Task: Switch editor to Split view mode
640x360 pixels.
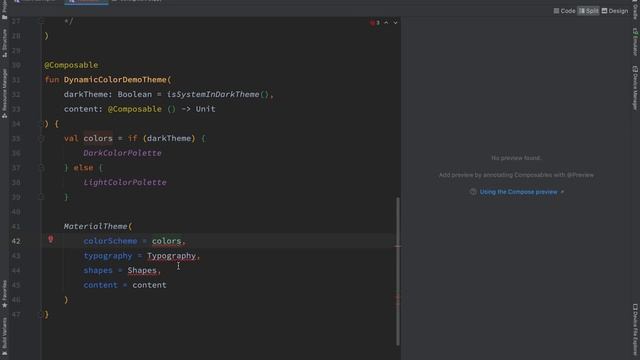Action: tap(588, 11)
